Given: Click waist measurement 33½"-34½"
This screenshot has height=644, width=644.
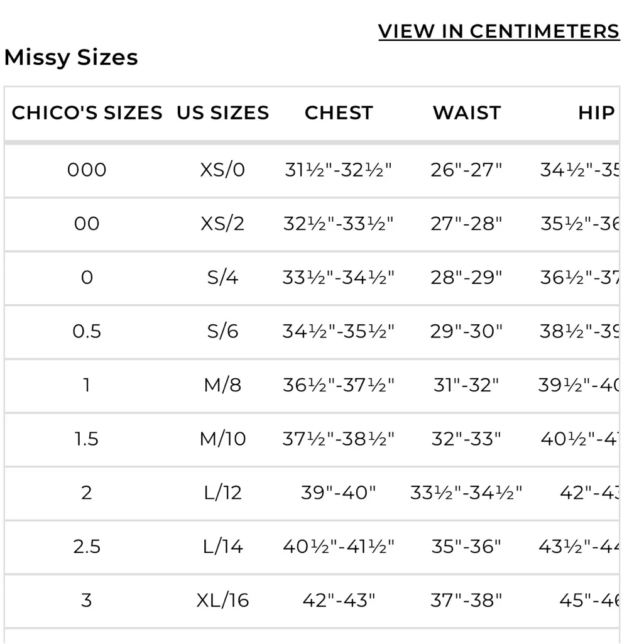Looking at the screenshot, I should pos(467,493).
